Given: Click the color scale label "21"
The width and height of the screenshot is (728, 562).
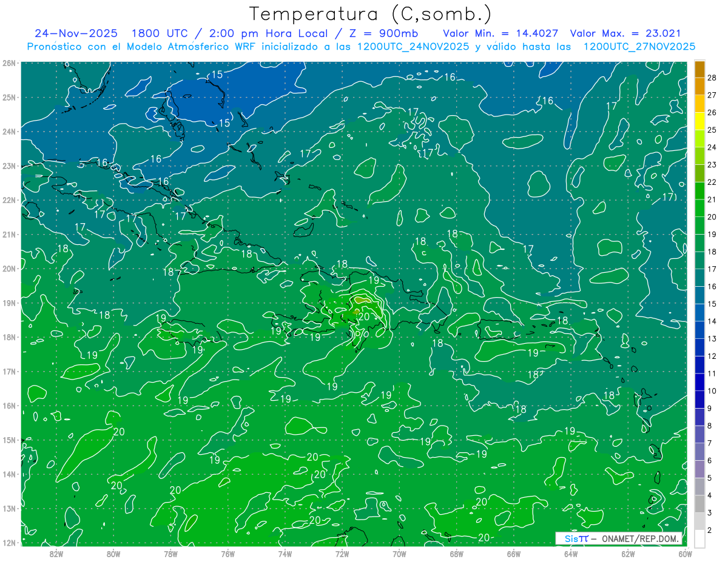Looking at the screenshot, I should click(x=712, y=199).
